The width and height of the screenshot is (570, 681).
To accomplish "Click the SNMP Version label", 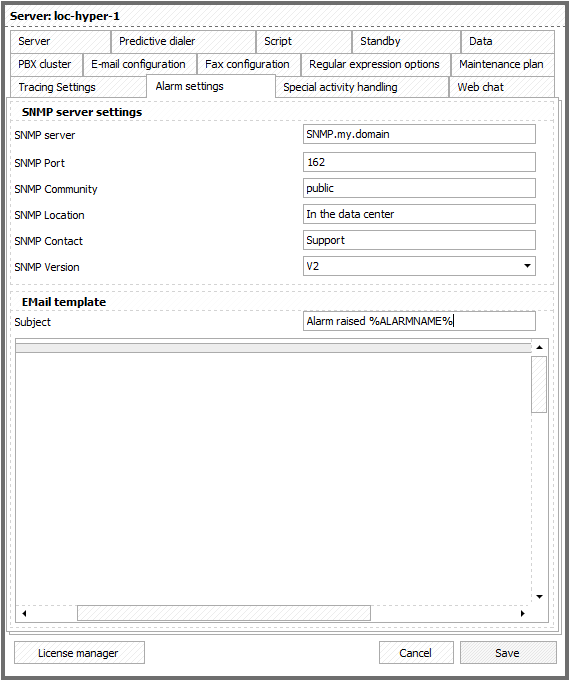I will (47, 267).
